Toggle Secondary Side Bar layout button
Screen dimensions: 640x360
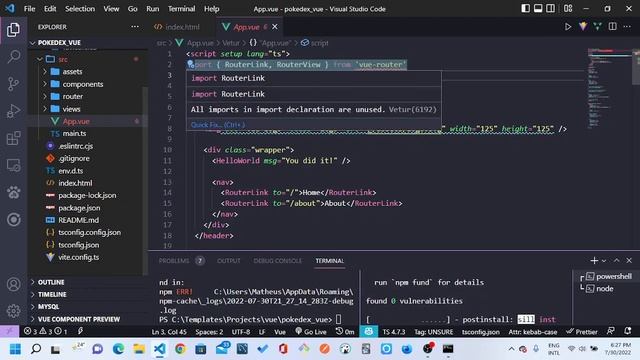pos(551,9)
